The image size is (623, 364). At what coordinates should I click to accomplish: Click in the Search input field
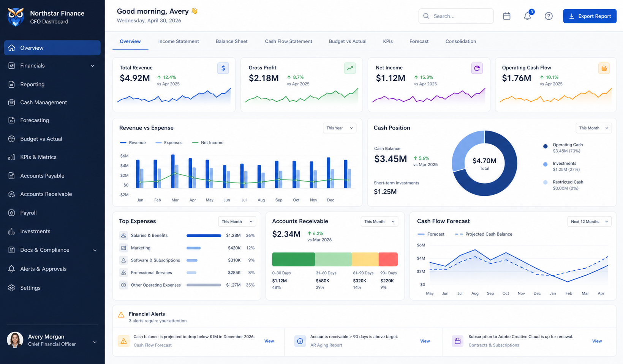click(x=456, y=16)
